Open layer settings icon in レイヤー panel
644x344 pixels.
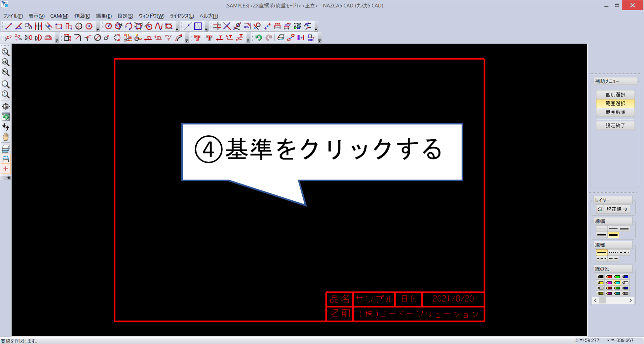[600, 209]
